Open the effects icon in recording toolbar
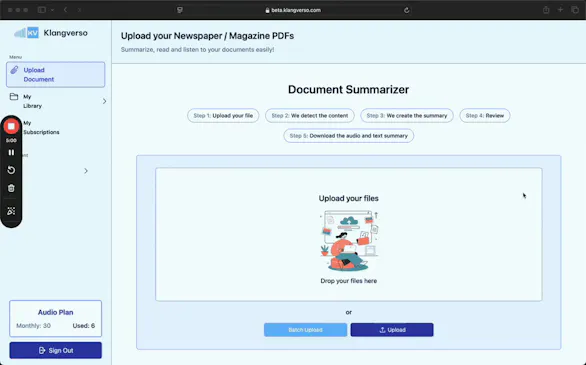 11,211
